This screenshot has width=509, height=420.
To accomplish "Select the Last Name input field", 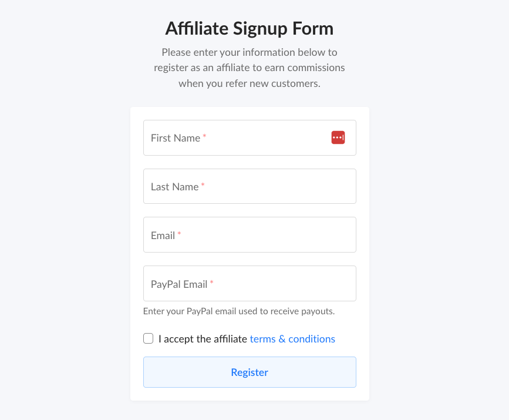I will click(250, 186).
